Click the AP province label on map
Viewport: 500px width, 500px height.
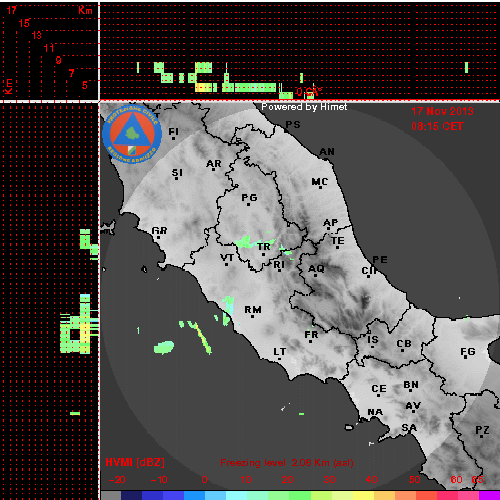tap(331, 222)
